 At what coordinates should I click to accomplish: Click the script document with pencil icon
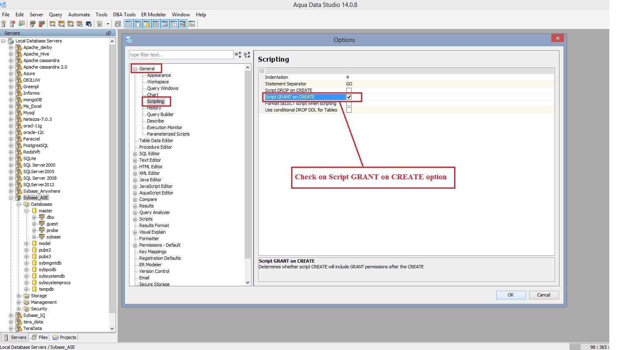[x=100, y=24]
